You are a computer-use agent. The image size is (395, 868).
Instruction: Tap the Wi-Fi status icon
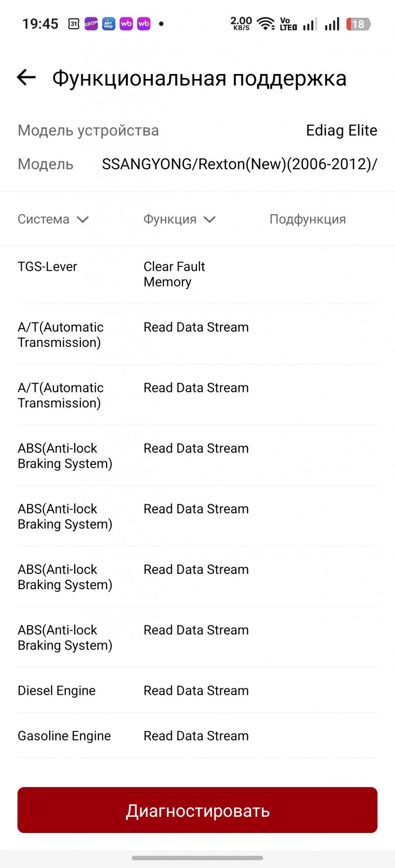266,24
